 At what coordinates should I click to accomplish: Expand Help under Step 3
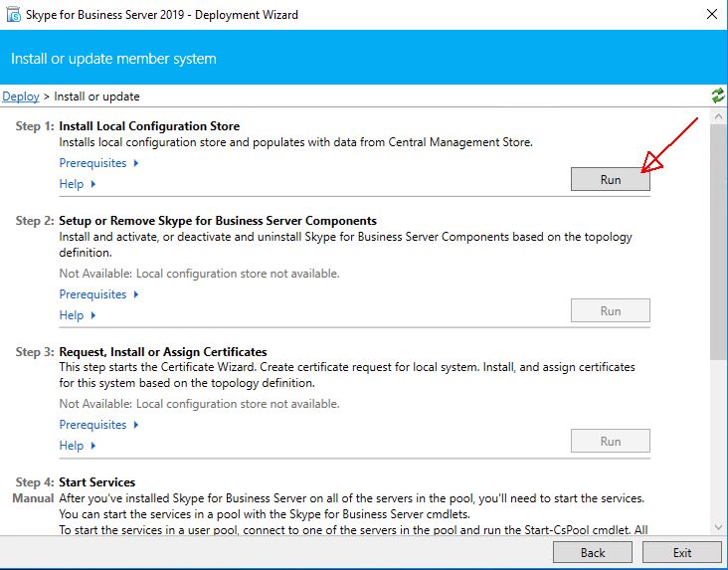point(77,446)
